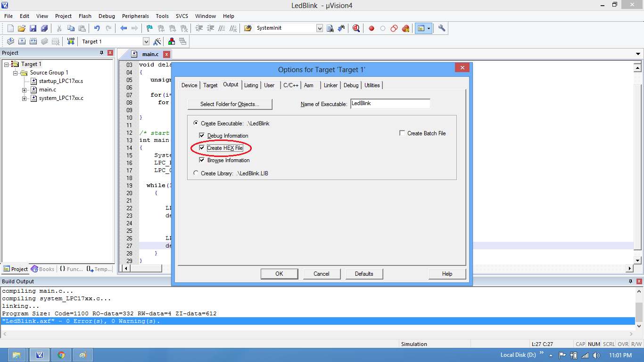Click Select Folder for Objects button
Screen dimensions: 644x362
[230, 104]
